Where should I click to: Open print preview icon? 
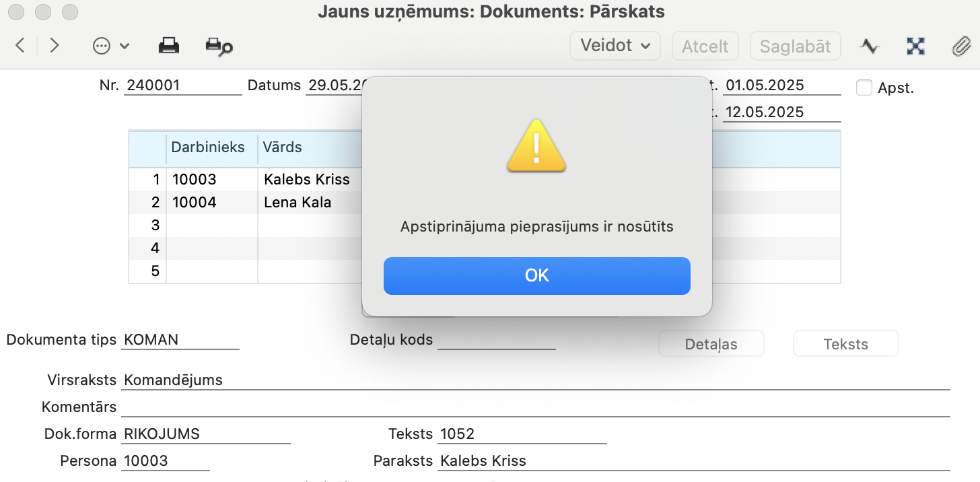click(219, 46)
